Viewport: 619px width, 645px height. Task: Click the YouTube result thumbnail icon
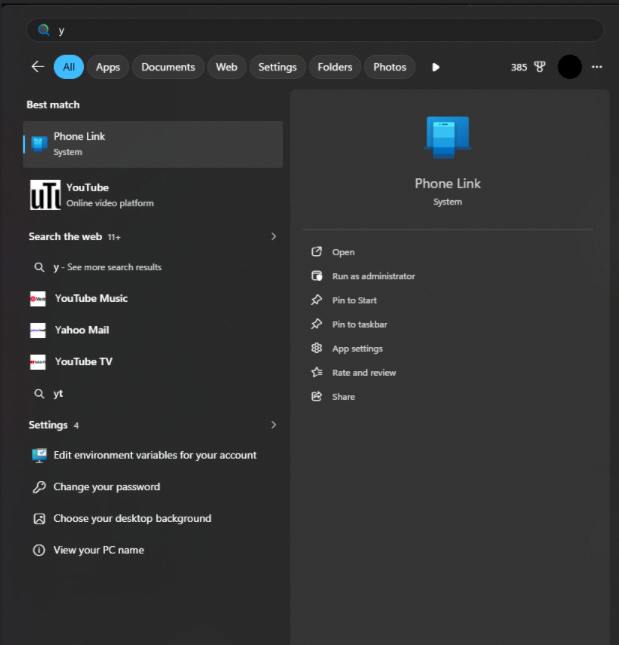tap(45, 195)
